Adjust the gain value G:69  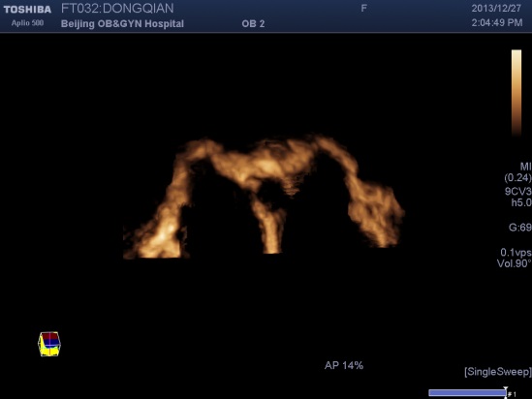point(519,228)
